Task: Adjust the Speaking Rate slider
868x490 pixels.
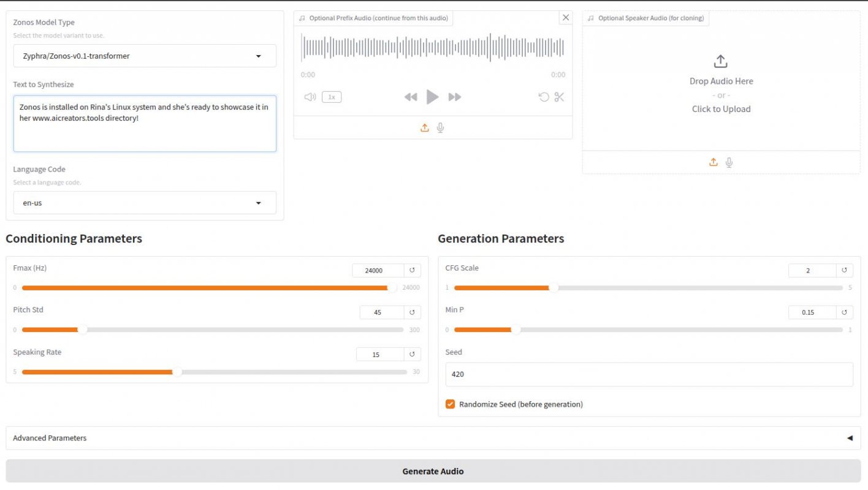Action: click(180, 371)
